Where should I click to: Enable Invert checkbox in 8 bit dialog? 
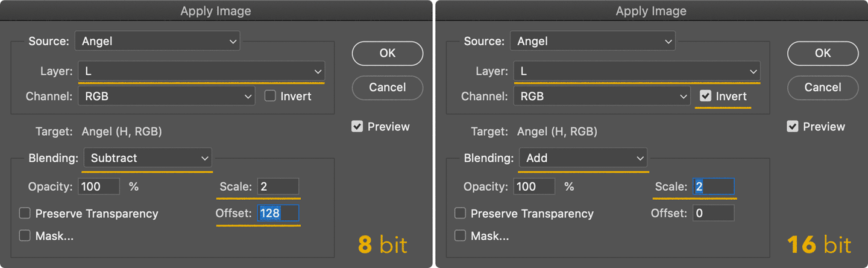(x=270, y=96)
